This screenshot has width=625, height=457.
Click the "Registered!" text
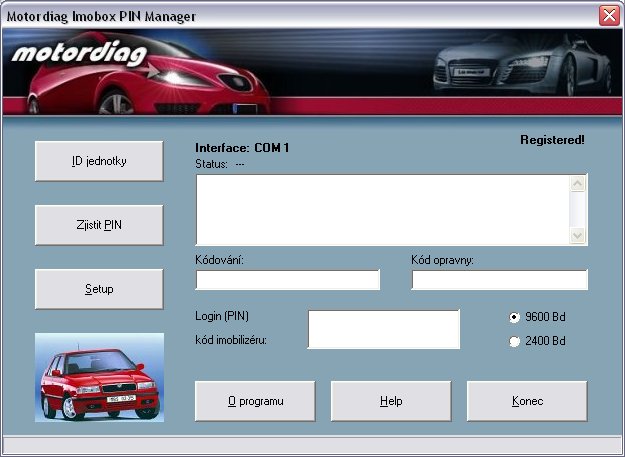(x=552, y=140)
